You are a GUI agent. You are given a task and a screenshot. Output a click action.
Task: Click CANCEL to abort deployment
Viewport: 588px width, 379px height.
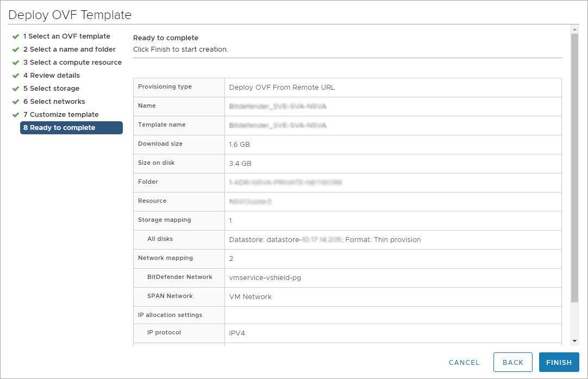[464, 362]
